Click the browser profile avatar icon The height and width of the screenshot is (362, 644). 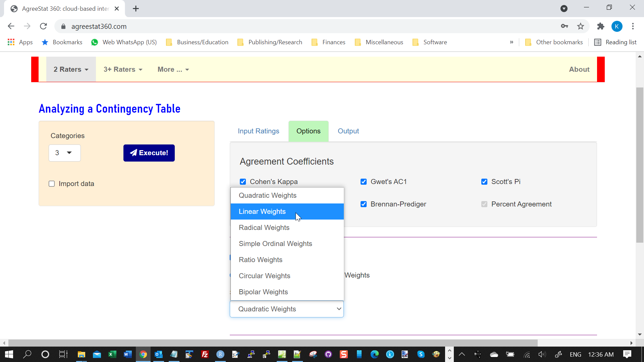click(x=617, y=26)
